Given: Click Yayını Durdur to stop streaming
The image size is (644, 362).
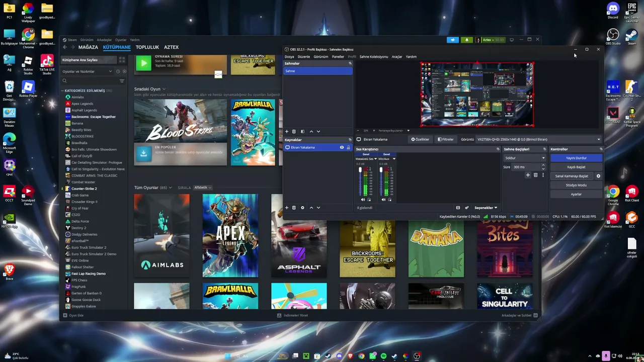Looking at the screenshot, I should [x=576, y=158].
